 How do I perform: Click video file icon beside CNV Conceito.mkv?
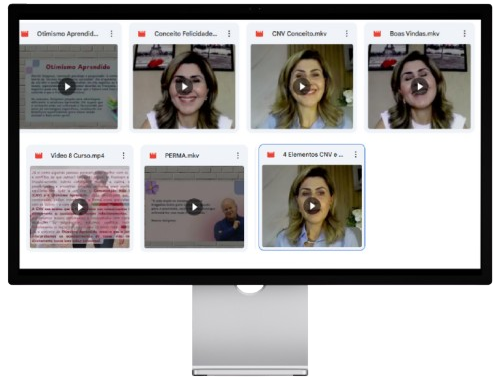[259, 34]
